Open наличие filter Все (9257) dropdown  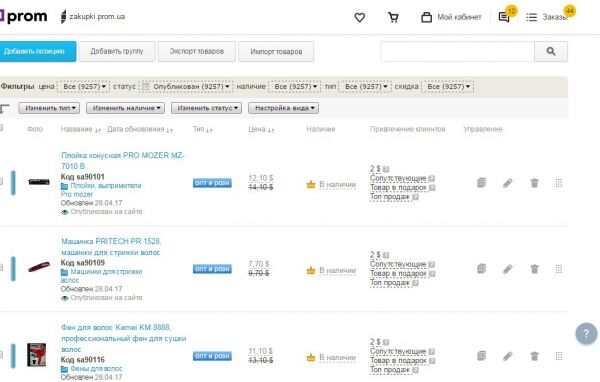pyautogui.click(x=295, y=87)
